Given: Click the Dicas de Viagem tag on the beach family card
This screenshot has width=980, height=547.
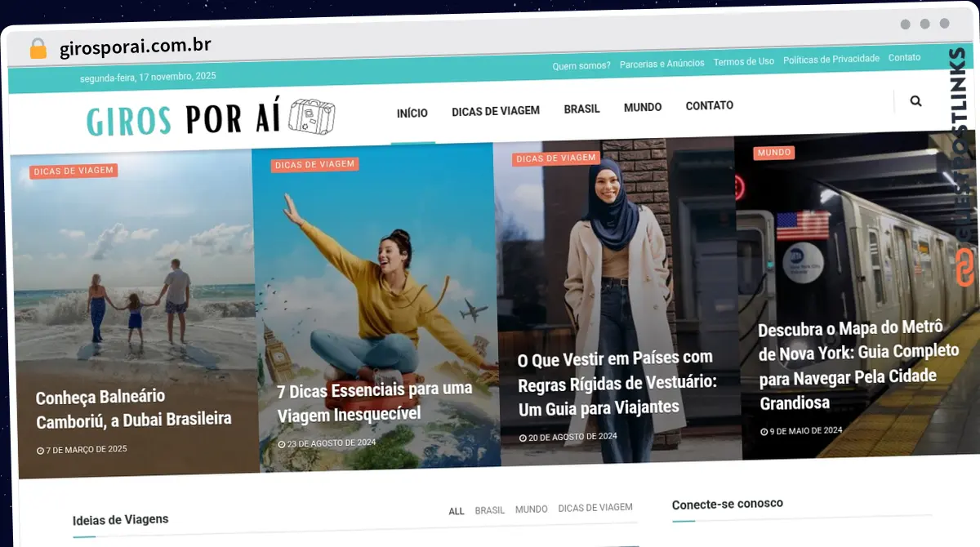Looking at the screenshot, I should (x=73, y=171).
